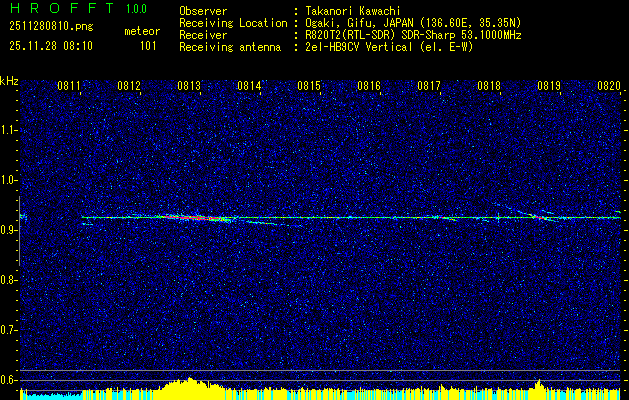The image size is (629, 400).
Task: Click the red meteor echo near 0813
Action: [197, 218]
